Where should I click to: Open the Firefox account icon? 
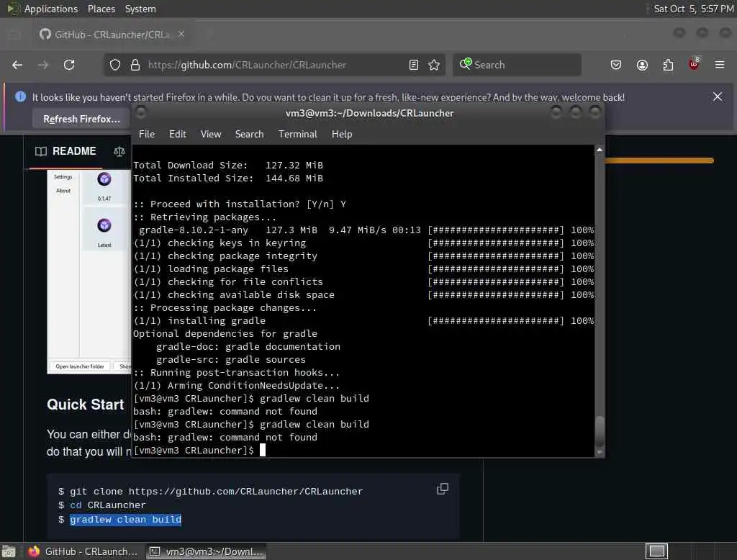(642, 65)
